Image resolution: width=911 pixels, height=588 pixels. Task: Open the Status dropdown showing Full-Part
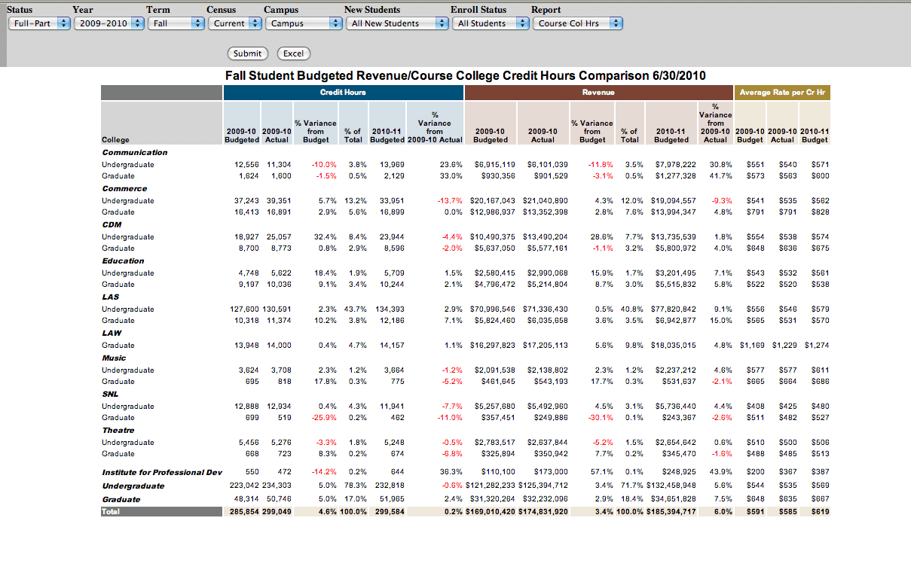point(39,23)
